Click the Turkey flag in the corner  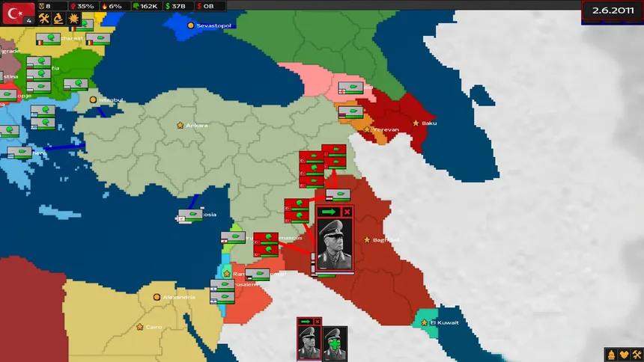click(x=18, y=13)
